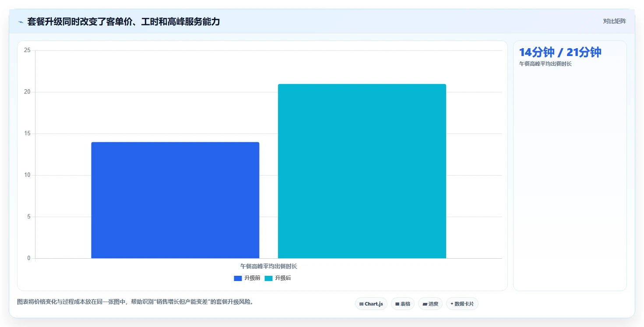Toggle the 升级后 legend item
The width and height of the screenshot is (644, 327).
click(x=278, y=278)
